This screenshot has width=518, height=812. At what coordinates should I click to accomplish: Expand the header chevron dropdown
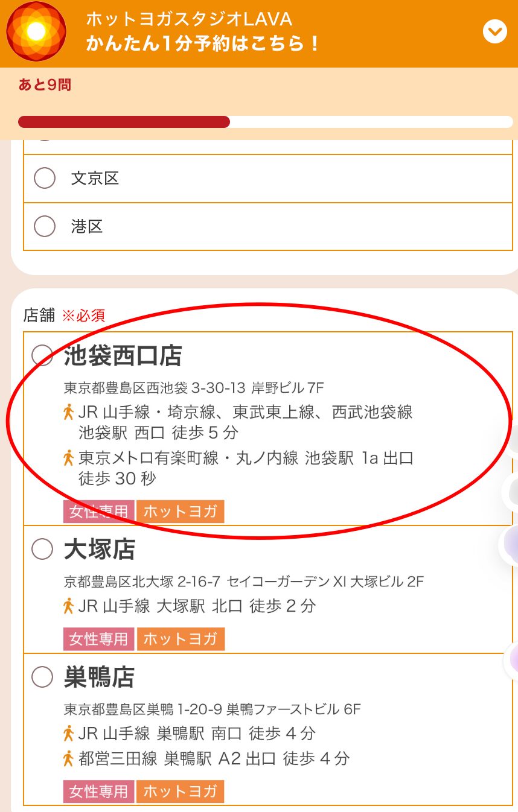pyautogui.click(x=495, y=31)
